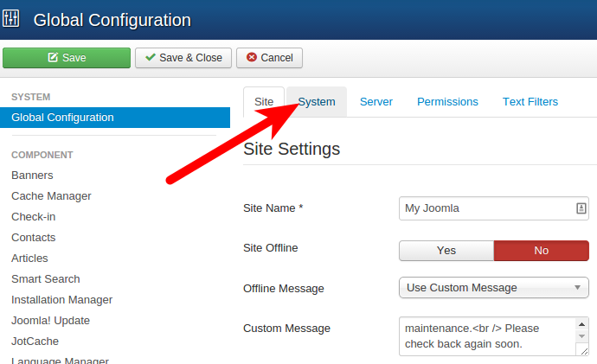Screen dimensions: 597x364
Task: Open the Cache Manager link
Action: (51, 196)
